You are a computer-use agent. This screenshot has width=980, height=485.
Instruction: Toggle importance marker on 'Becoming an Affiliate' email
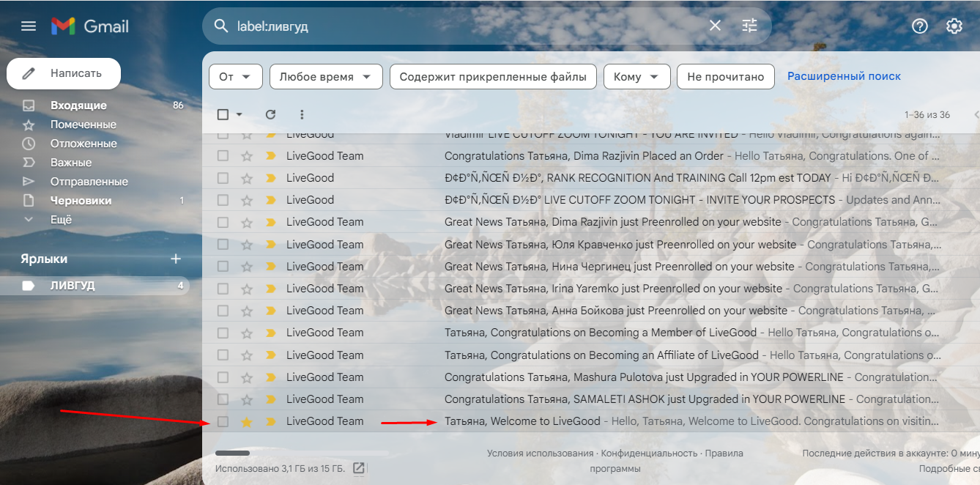[271, 355]
